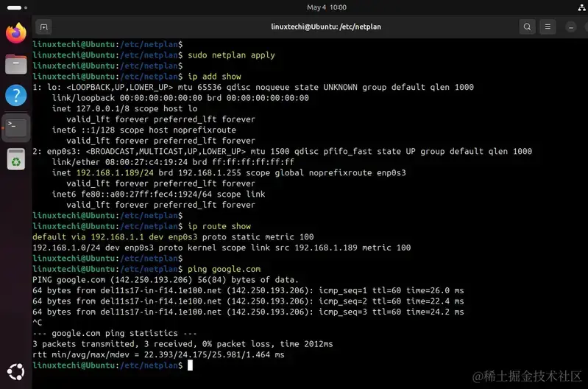Image resolution: width=588 pixels, height=389 pixels.
Task: Click the 'ip route show' command
Action: click(x=219, y=226)
